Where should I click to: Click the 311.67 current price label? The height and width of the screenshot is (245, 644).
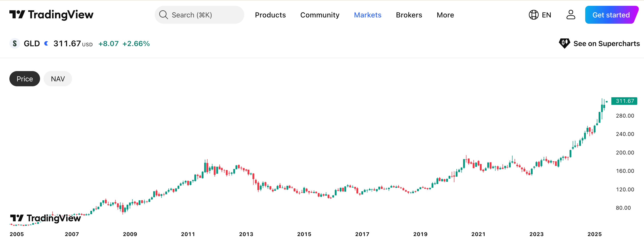pyautogui.click(x=625, y=101)
